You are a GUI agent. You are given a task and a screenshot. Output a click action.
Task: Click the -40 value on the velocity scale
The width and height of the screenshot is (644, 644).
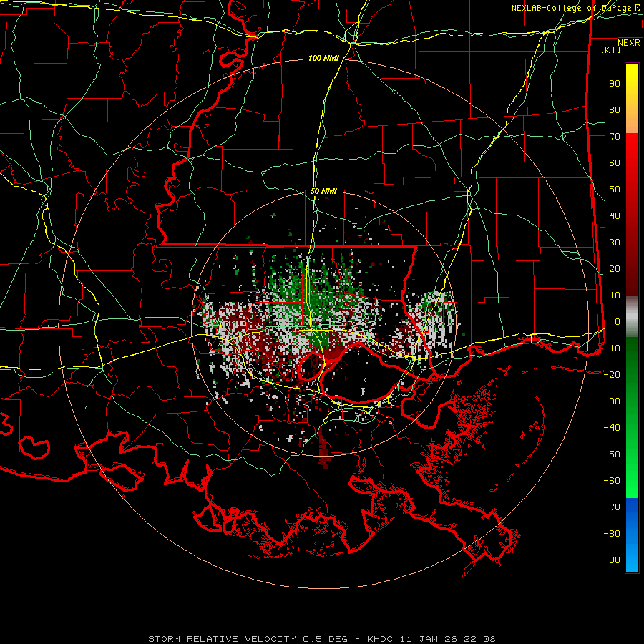pyautogui.click(x=612, y=428)
